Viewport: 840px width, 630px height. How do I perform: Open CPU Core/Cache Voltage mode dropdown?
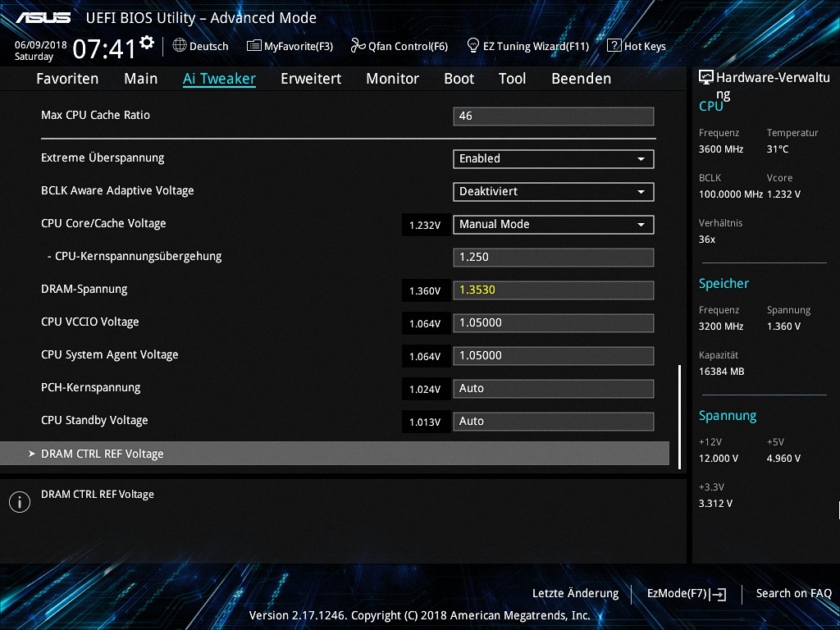click(554, 225)
